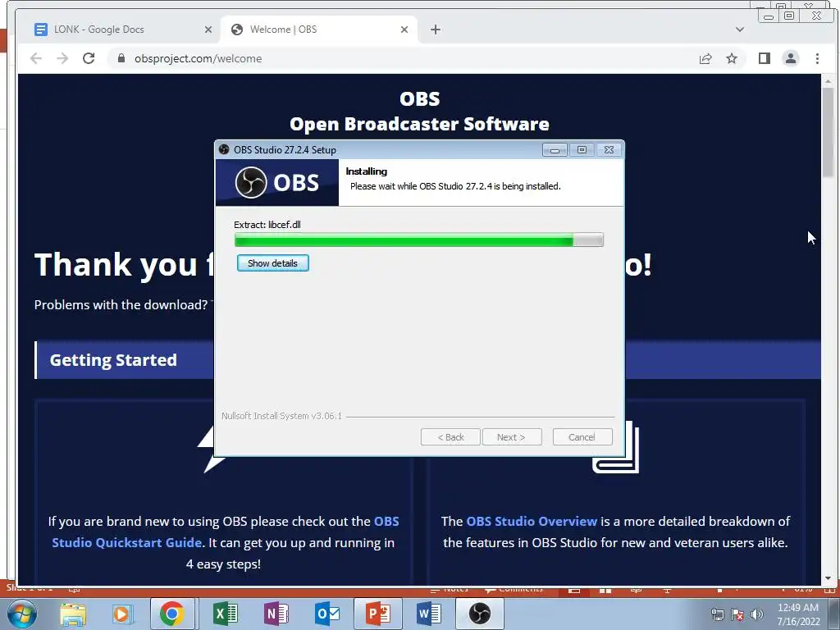Screen dimensions: 840x630
Task: Go back to the previous page
Action: pyautogui.click(x=36, y=58)
